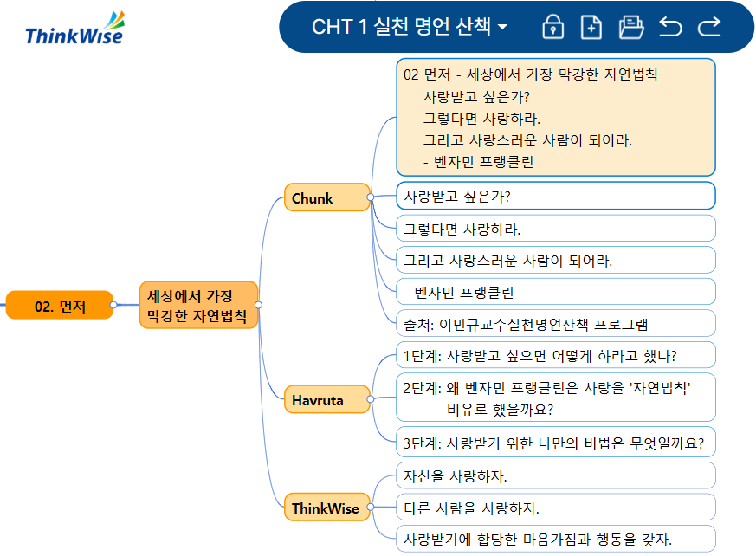Collapse the Chunk node branch circle
The width and height of the screenshot is (756, 556).
371,197
